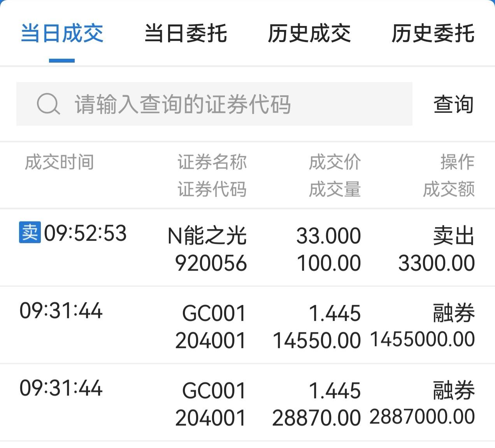The height and width of the screenshot is (448, 495).
Task: Click the N能之光 security name
Action: tap(207, 236)
